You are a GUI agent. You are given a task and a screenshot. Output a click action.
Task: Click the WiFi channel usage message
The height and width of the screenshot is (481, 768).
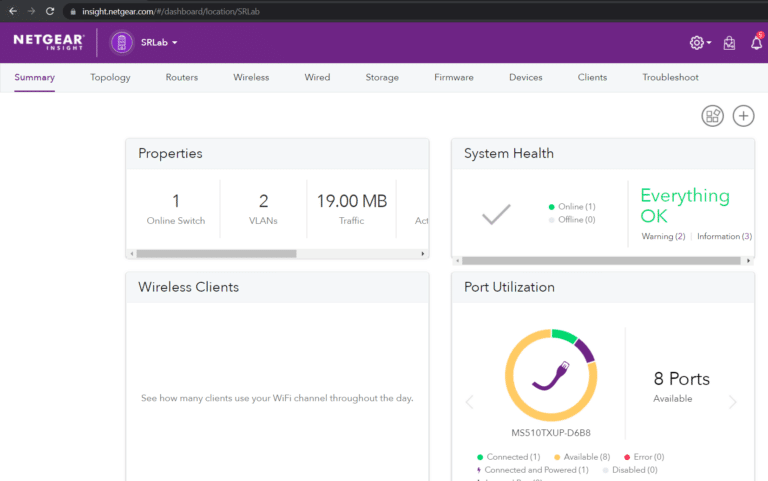click(277, 398)
